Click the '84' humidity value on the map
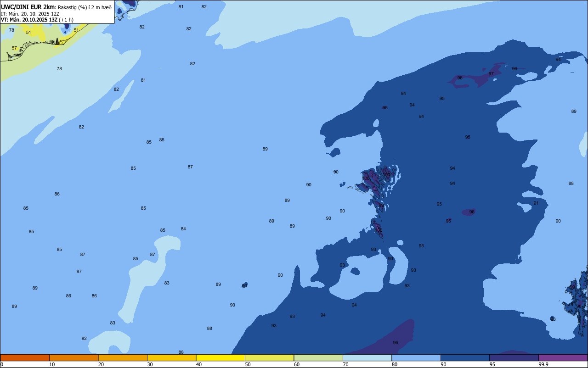 pyautogui.click(x=183, y=229)
